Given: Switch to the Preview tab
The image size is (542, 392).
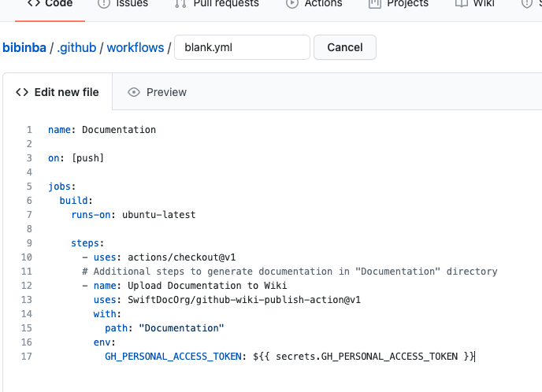Looking at the screenshot, I should pos(166,92).
